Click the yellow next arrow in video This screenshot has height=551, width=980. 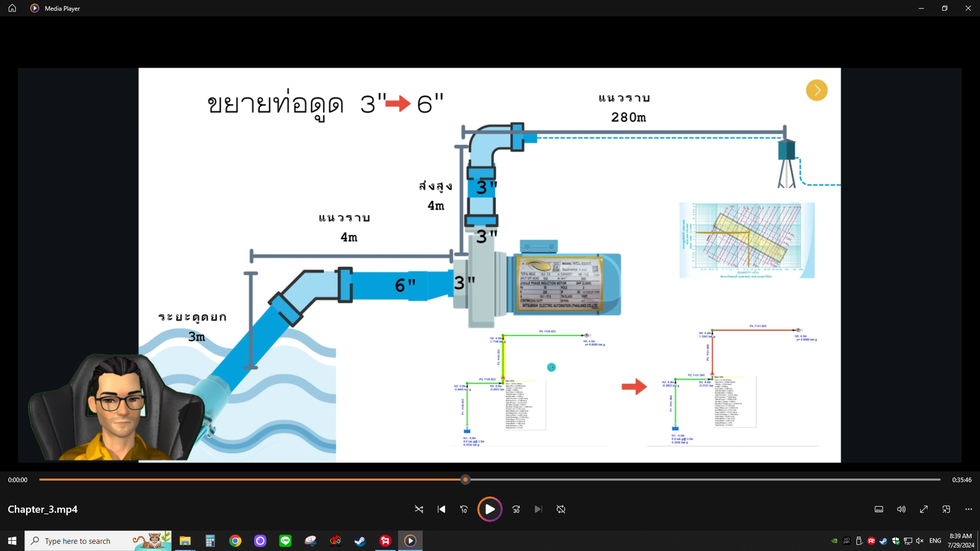(x=816, y=91)
